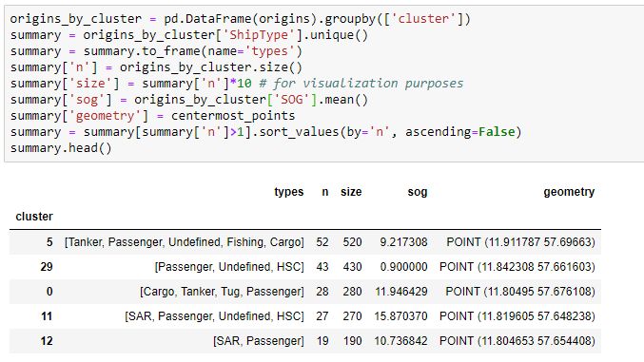Click the 'ascending=False' argument in the code
Image resolution: width=644 pixels, height=362 pixels.
tap(460, 132)
